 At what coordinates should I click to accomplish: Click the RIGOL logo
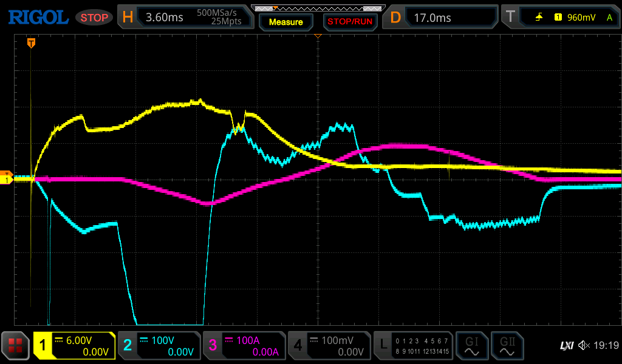point(38,18)
